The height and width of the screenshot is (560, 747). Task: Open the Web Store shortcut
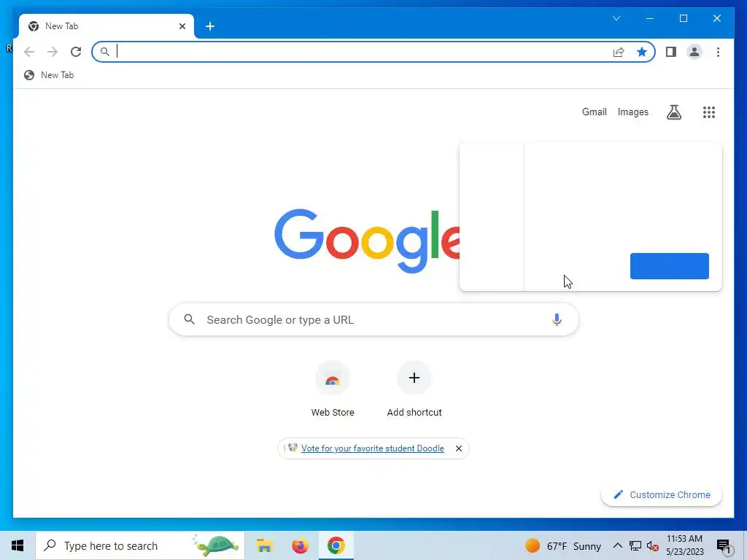(333, 389)
